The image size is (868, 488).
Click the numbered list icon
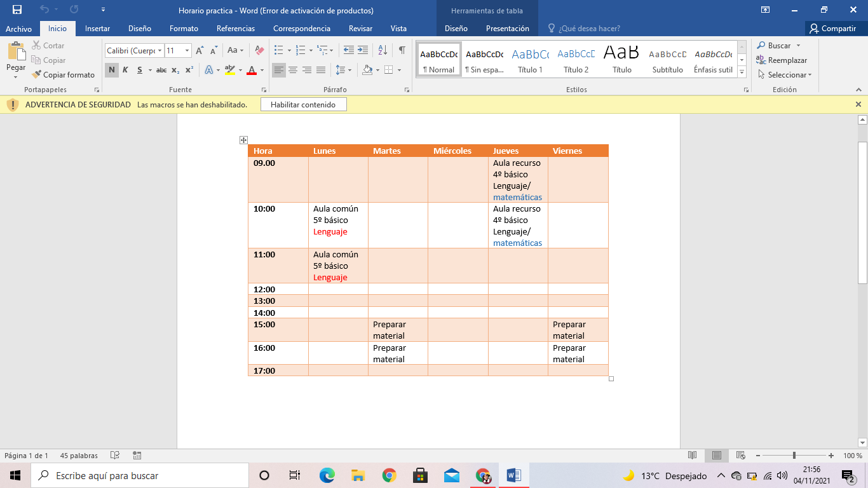[x=301, y=50]
